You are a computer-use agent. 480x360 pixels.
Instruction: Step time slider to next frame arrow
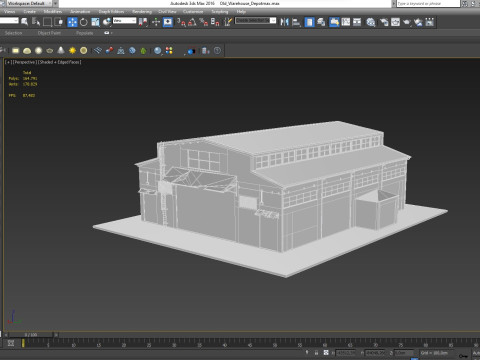pos(56,334)
